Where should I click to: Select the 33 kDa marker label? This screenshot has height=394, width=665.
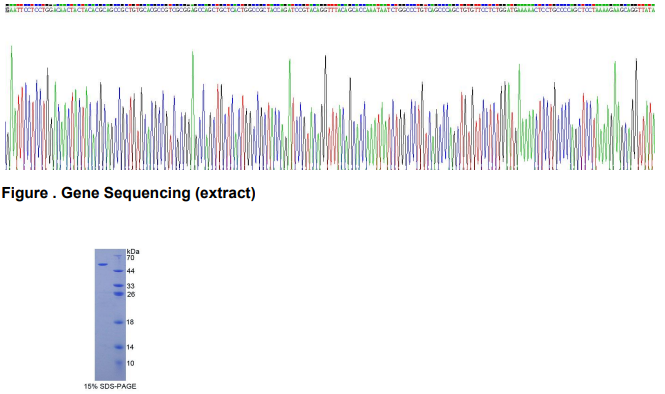pyautogui.click(x=131, y=286)
